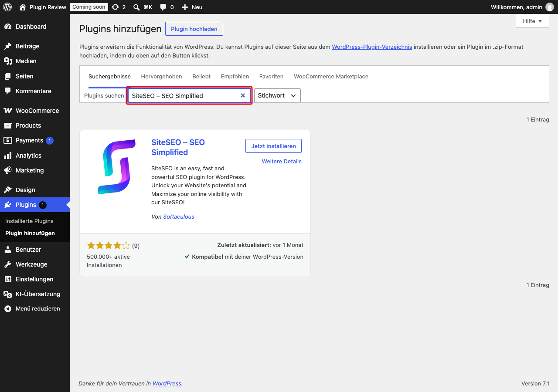Clear the plugin search with the X
This screenshot has width=558, height=392.
click(x=243, y=95)
